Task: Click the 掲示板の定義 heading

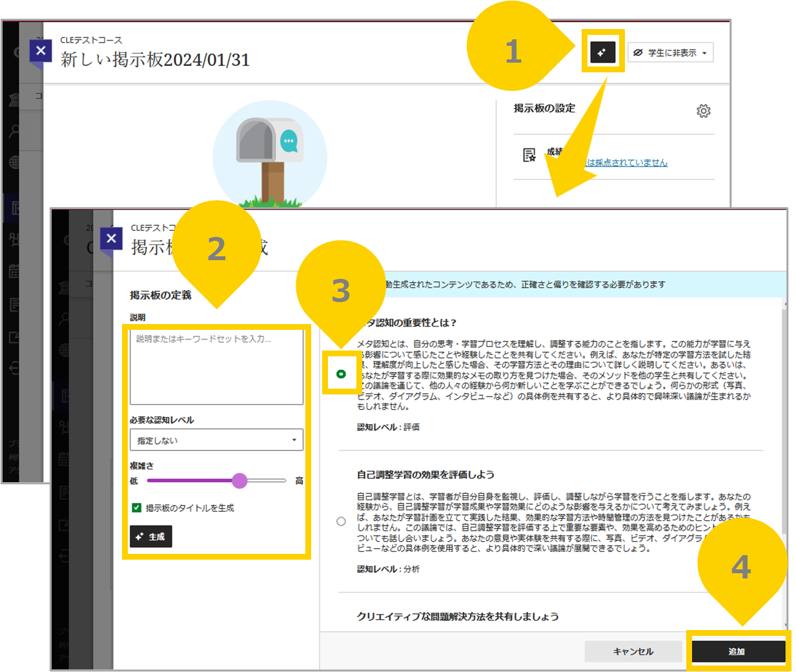Action: coord(160,295)
